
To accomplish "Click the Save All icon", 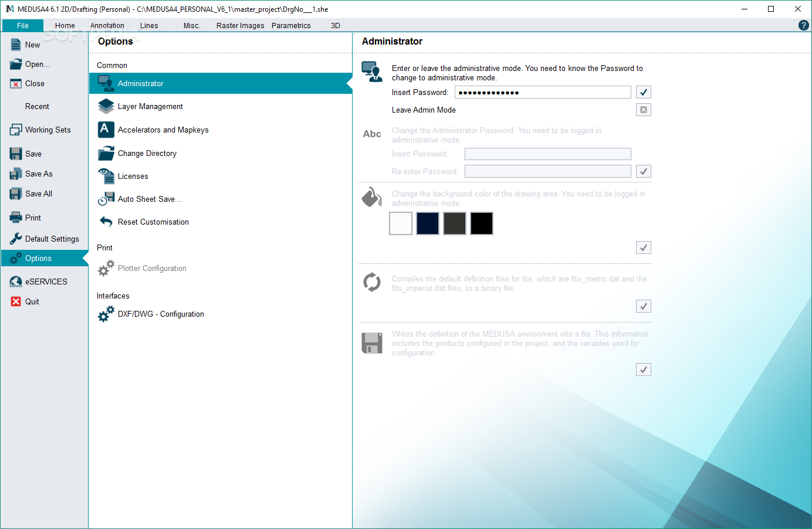I will [16, 194].
